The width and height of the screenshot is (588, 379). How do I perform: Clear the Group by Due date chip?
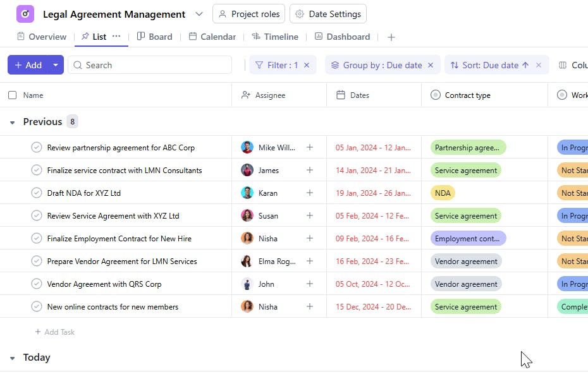click(431, 65)
